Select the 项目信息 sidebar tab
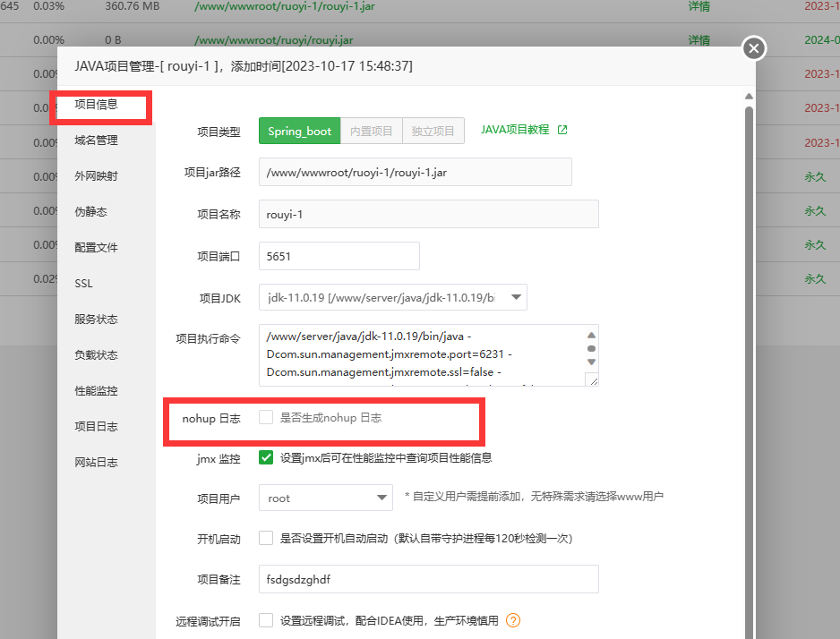 (96, 105)
